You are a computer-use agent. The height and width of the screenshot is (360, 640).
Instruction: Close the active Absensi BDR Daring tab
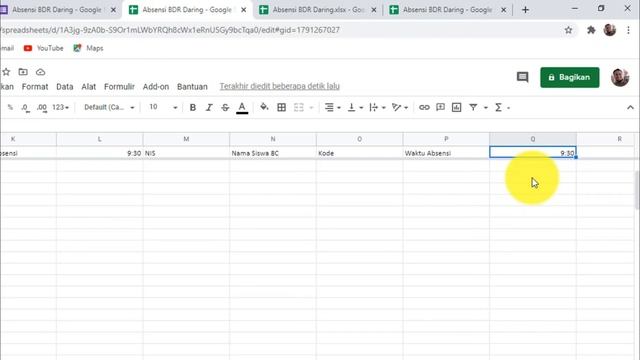tap(244, 10)
